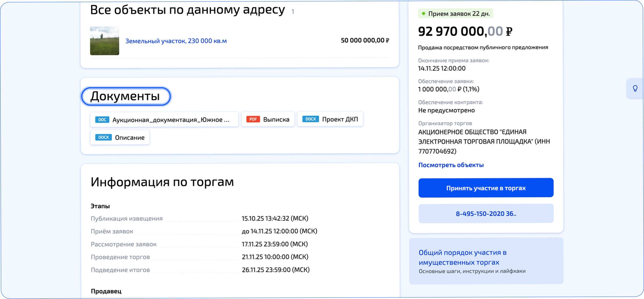Open the land plot thumbnail photo
644x299 pixels.
click(105, 41)
